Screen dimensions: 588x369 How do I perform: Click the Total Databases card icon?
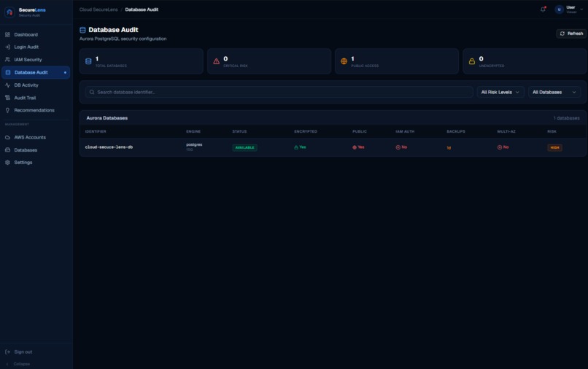tap(88, 61)
